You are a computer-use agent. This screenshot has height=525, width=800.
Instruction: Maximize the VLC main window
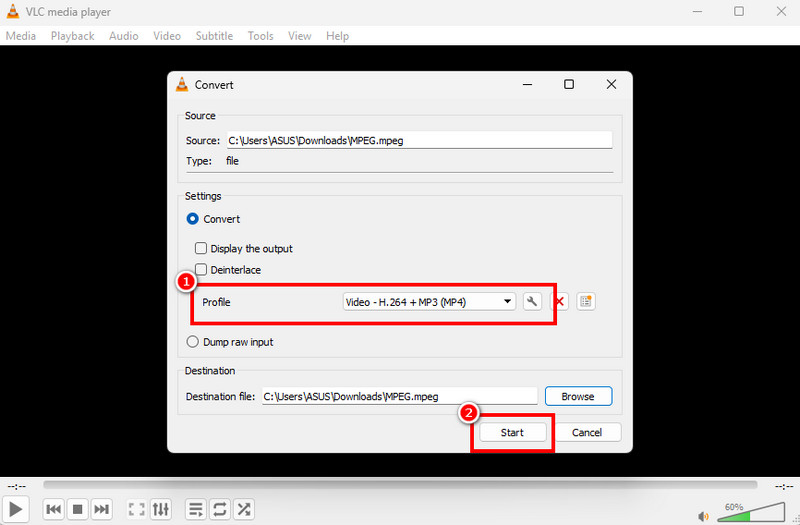point(739,11)
